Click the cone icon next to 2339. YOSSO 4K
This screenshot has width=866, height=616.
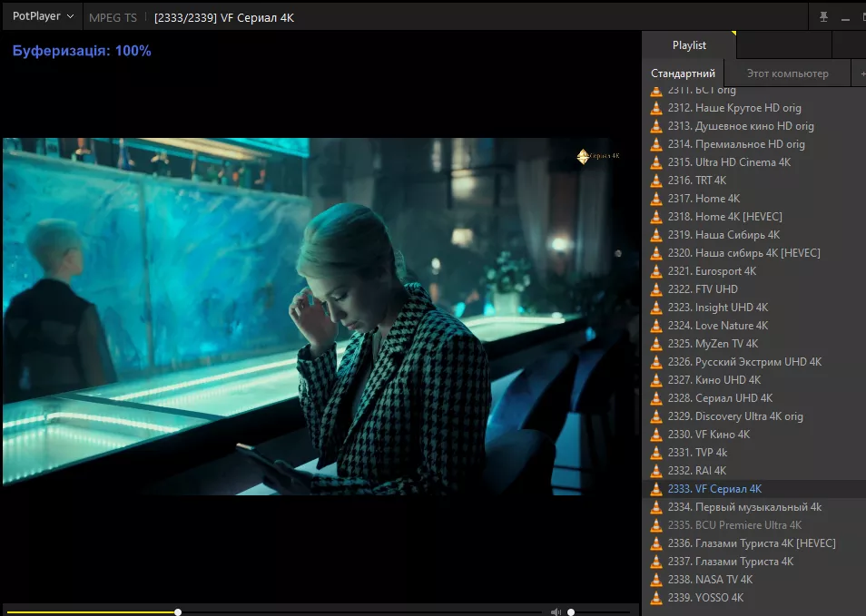click(x=656, y=598)
